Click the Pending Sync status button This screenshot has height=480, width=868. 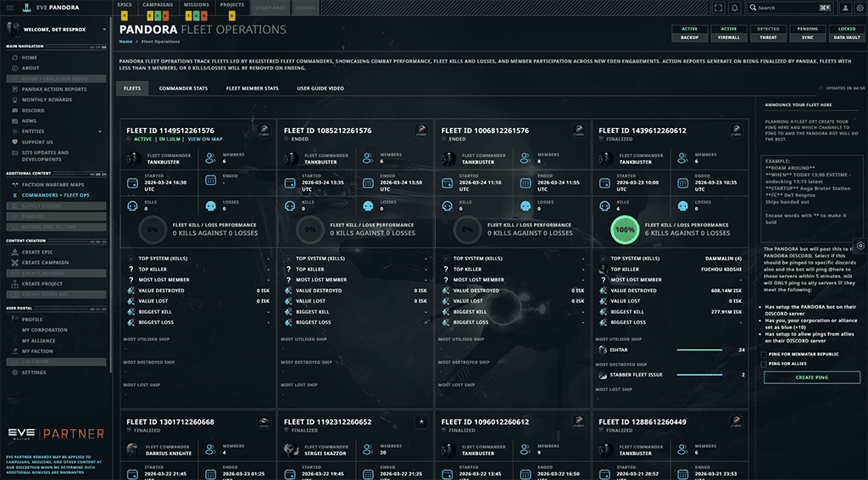(x=808, y=33)
